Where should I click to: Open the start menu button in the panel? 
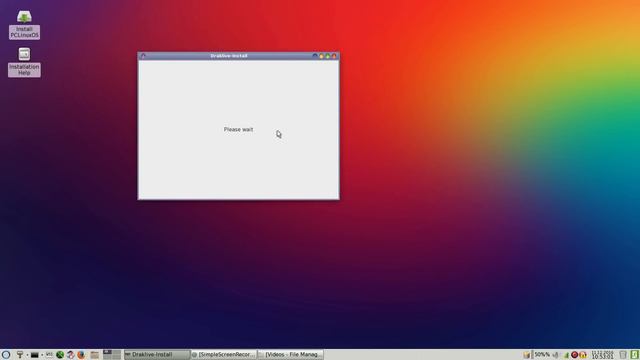pyautogui.click(x=6, y=355)
